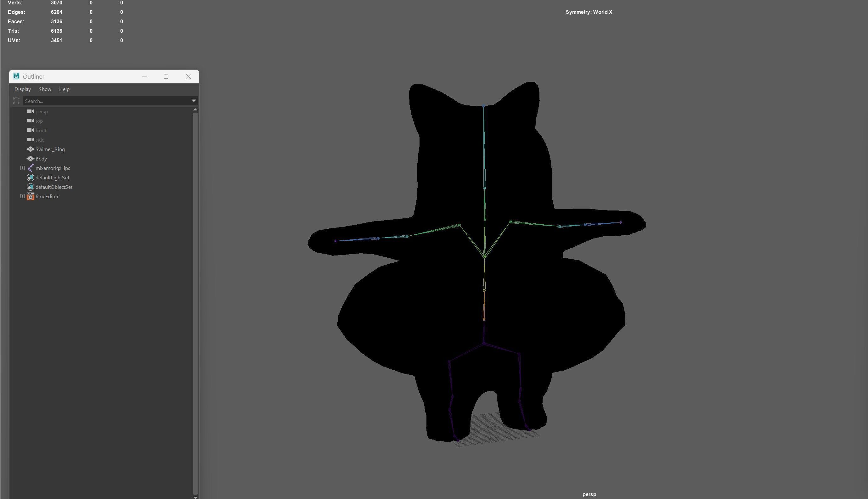Open the Help menu in Outliner
The width and height of the screenshot is (868, 499).
coord(64,89)
